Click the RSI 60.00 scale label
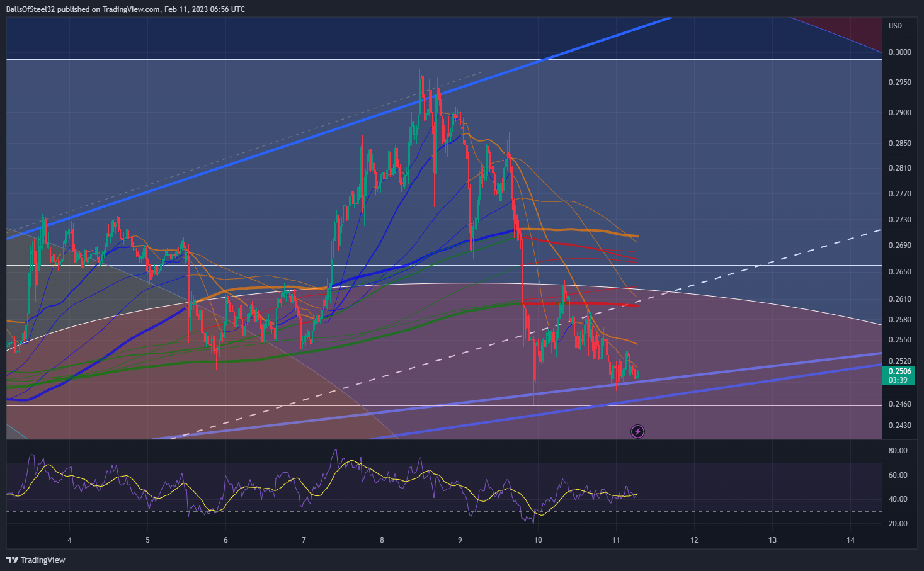 pos(898,475)
